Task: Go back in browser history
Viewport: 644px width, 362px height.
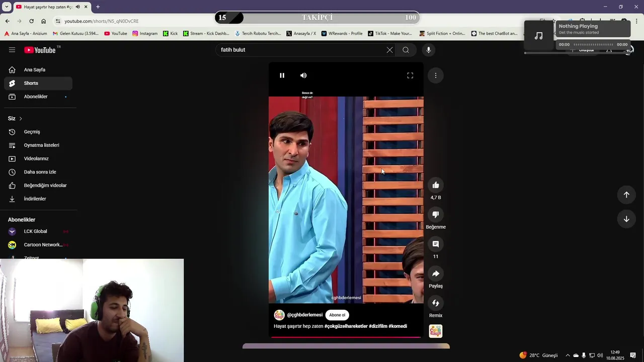Action: tap(7, 21)
